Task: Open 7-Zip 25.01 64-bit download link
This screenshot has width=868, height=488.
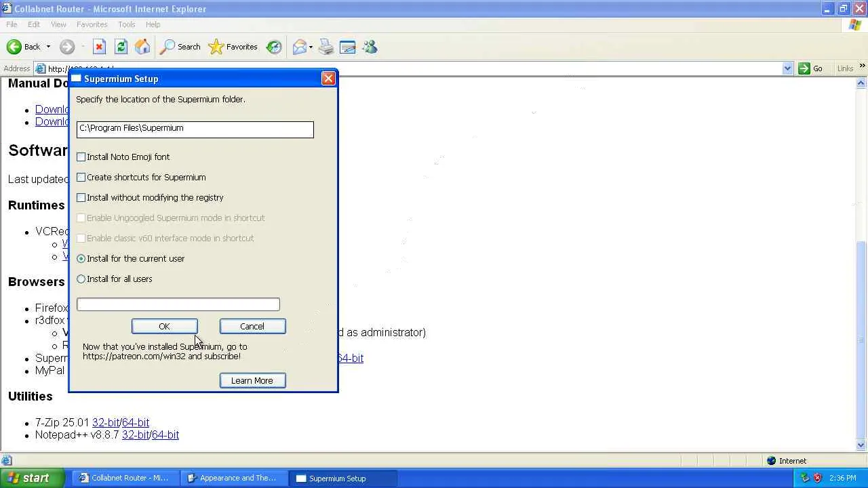Action: (136, 422)
